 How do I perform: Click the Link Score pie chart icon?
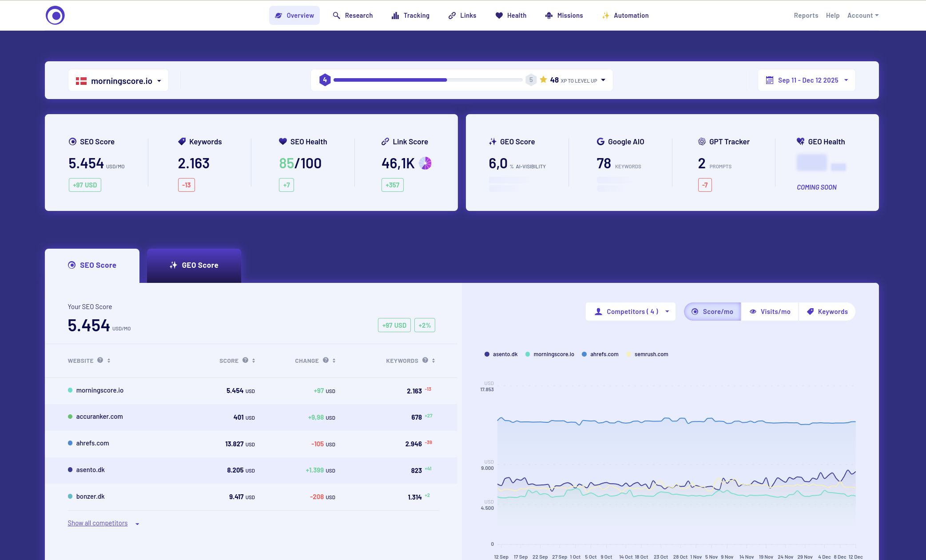(x=425, y=163)
